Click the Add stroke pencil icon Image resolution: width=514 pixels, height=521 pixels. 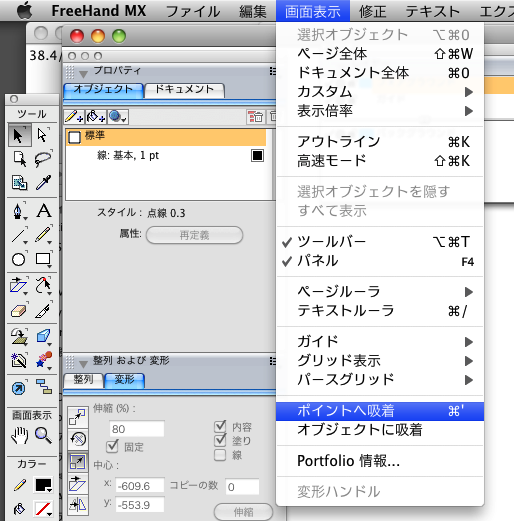[x=74, y=117]
